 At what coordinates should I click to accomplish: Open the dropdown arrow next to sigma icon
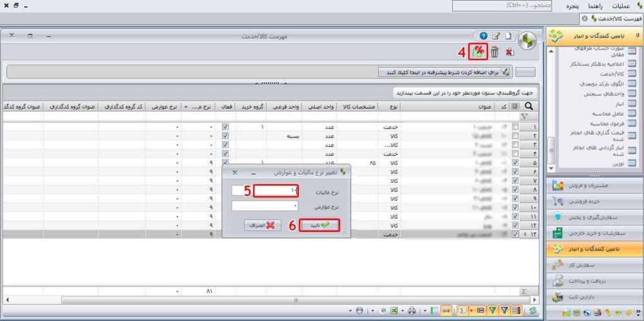(x=471, y=310)
